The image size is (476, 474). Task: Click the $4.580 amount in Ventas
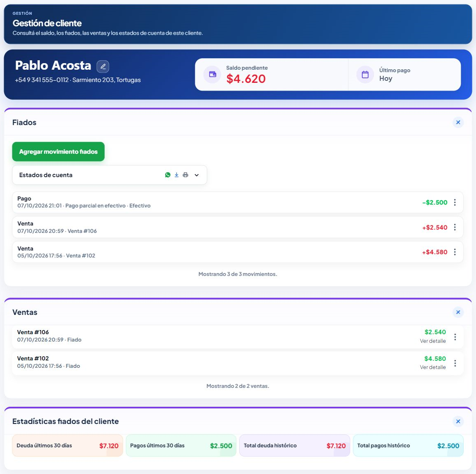pos(435,359)
